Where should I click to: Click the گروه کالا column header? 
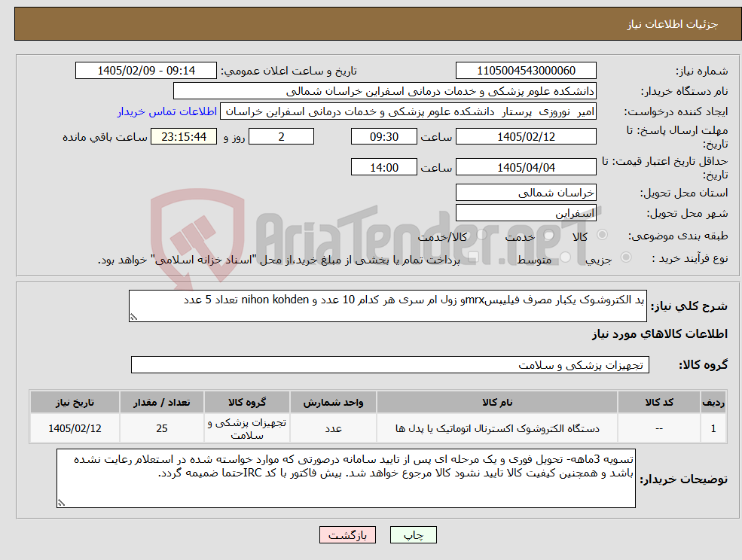tap(247, 402)
